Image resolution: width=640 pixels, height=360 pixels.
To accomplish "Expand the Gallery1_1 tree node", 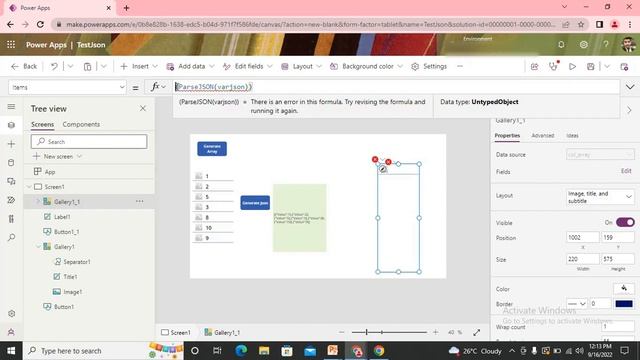I will [38, 201].
